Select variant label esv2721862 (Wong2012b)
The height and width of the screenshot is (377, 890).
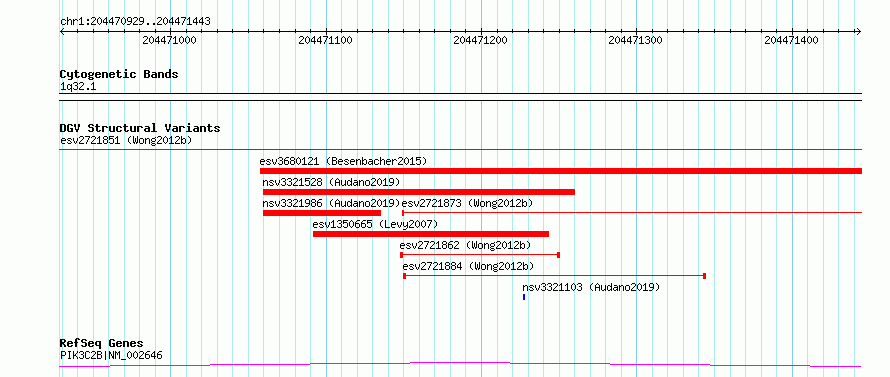(x=465, y=245)
